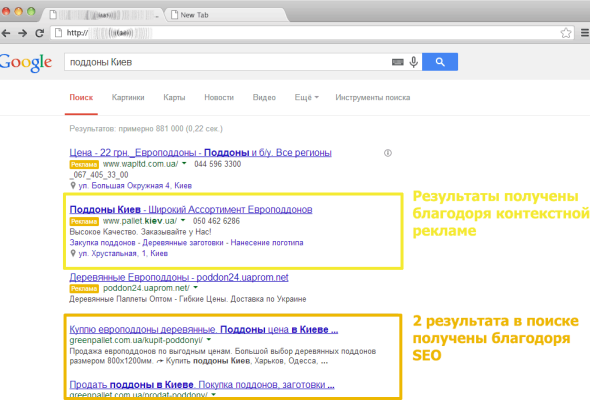Click the results count text Результатов: примерно 881 000
The width and height of the screenshot is (590, 400).
tap(146, 129)
